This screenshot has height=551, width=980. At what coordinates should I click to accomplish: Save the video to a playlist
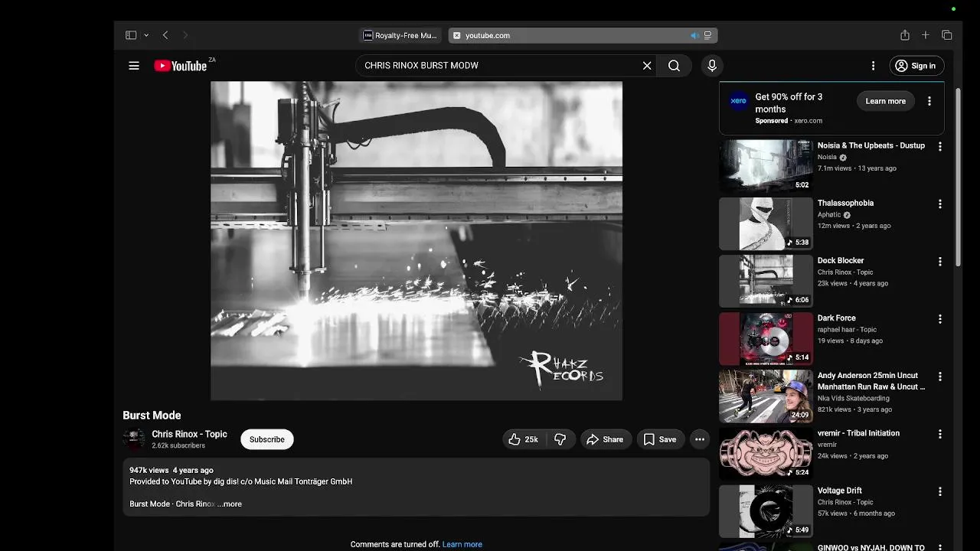coord(660,439)
